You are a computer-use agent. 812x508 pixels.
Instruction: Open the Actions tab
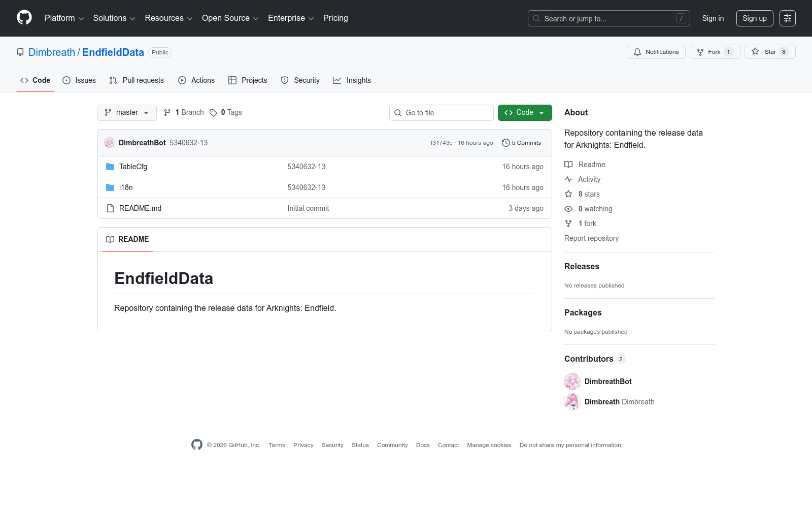(x=196, y=80)
